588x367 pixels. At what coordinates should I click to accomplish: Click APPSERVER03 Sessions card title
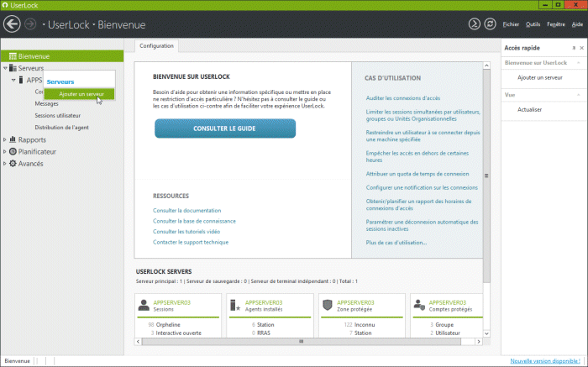pos(171,302)
